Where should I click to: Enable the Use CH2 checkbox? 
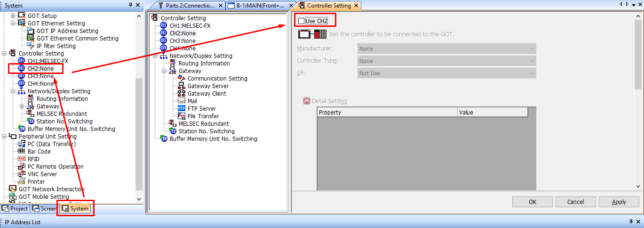[302, 21]
